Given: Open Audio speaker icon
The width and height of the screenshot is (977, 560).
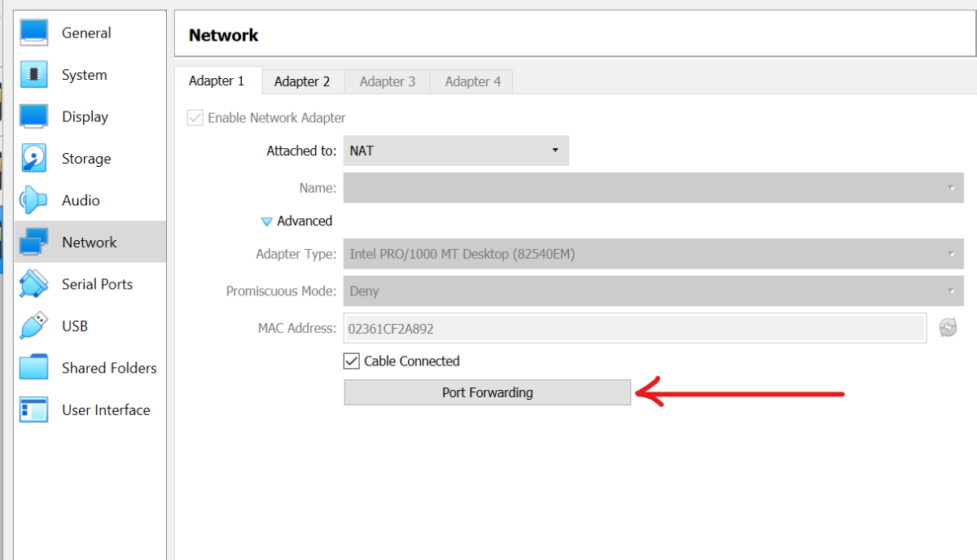Looking at the screenshot, I should click(34, 200).
